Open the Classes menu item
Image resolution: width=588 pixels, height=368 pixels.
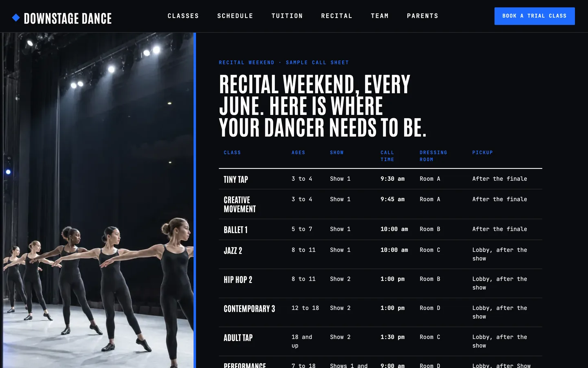(183, 16)
